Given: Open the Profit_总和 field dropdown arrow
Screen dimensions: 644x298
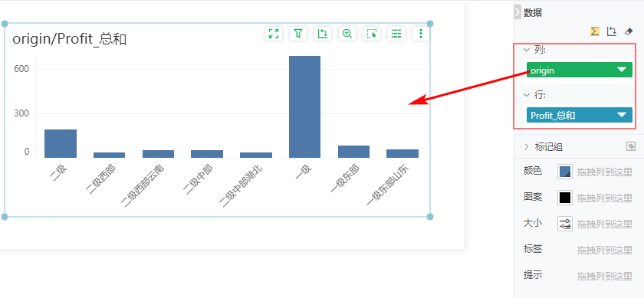Looking at the screenshot, I should tap(623, 115).
